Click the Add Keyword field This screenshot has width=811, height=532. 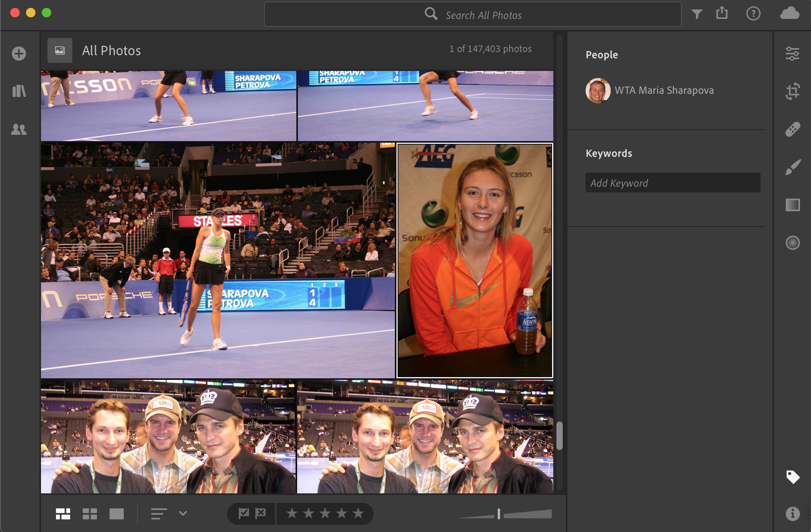pyautogui.click(x=673, y=182)
